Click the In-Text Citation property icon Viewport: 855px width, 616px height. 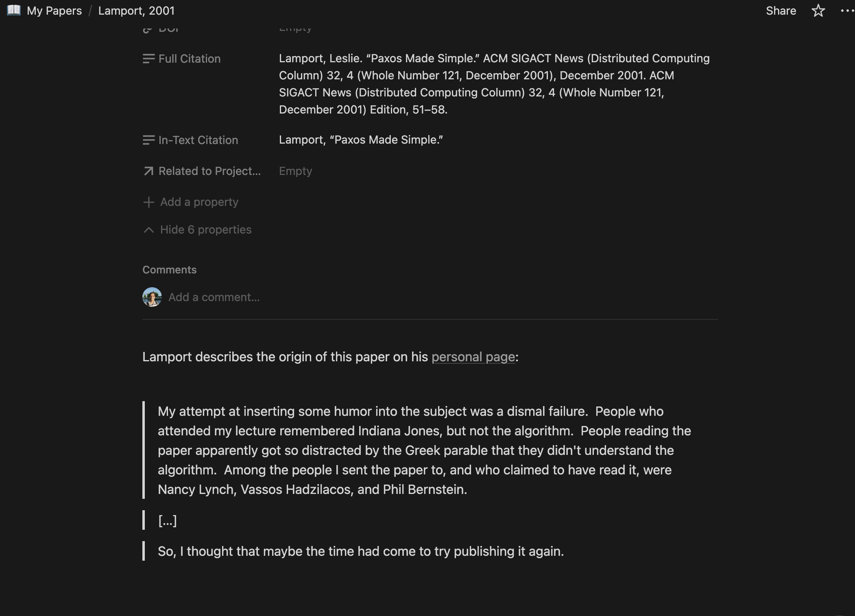[x=148, y=140]
